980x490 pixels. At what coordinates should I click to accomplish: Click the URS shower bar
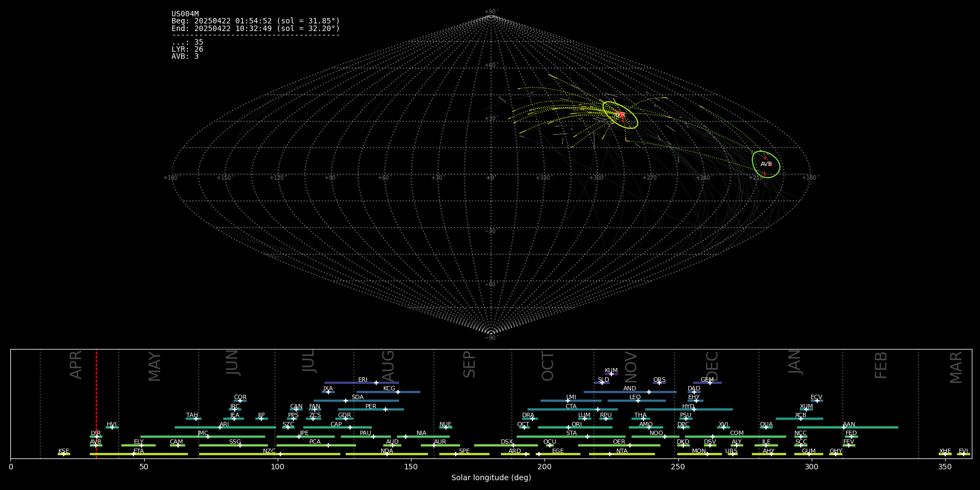click(x=732, y=454)
